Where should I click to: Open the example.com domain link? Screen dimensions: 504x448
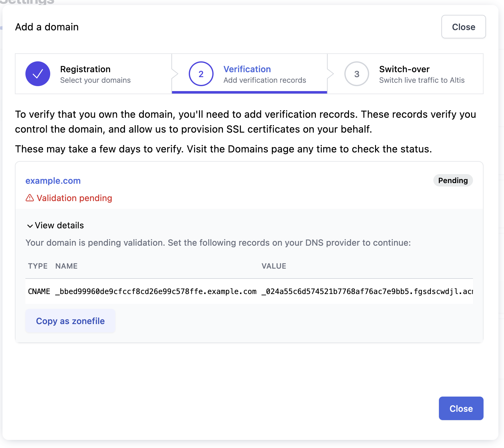[53, 181]
